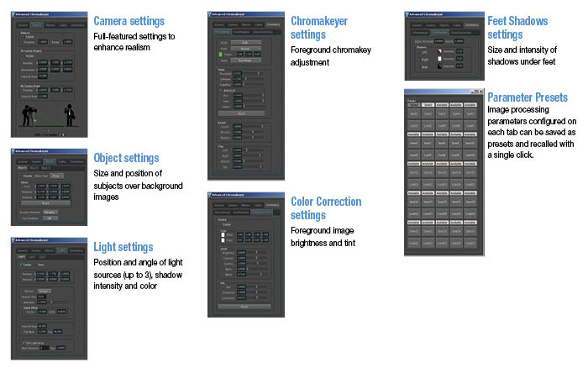Toggle the Enable checkbox in Light settings
Image resolution: width=588 pixels, height=378 pixels.
(x=19, y=263)
